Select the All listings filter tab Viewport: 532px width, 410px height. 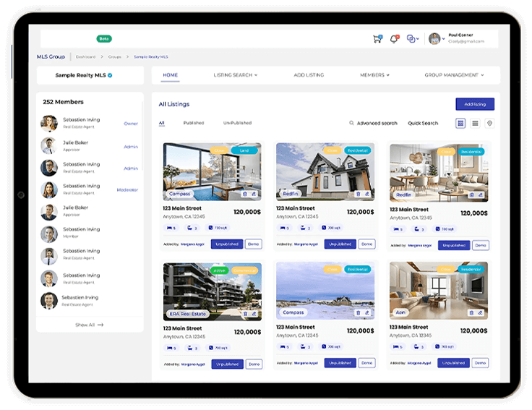tap(161, 123)
